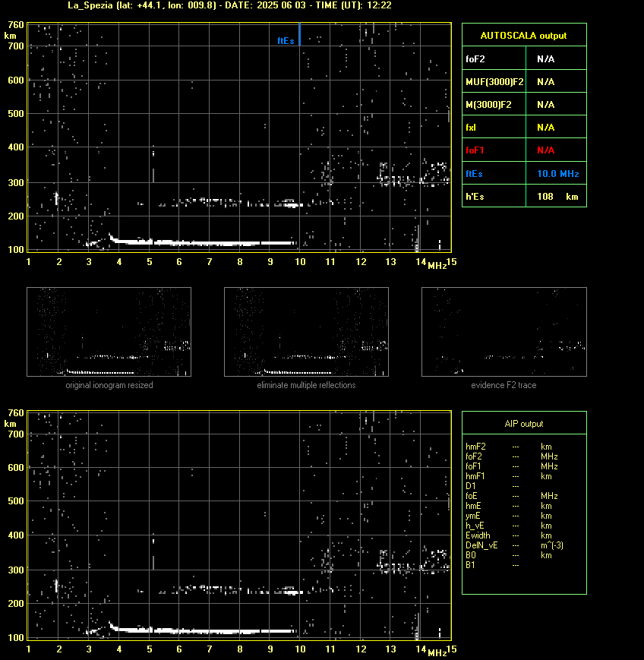Screen dimensions: 644x660
Task: Click the N/A value next to M(3000)F2
Action: click(545, 104)
